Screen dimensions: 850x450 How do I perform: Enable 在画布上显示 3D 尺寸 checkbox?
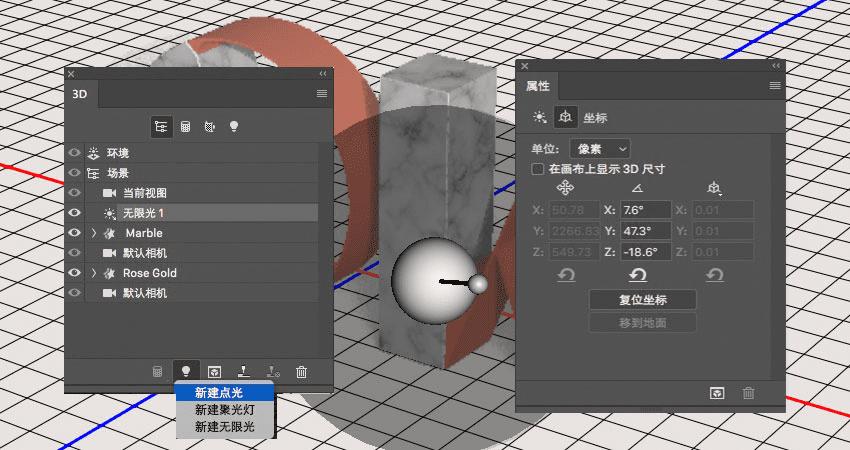tap(538, 169)
